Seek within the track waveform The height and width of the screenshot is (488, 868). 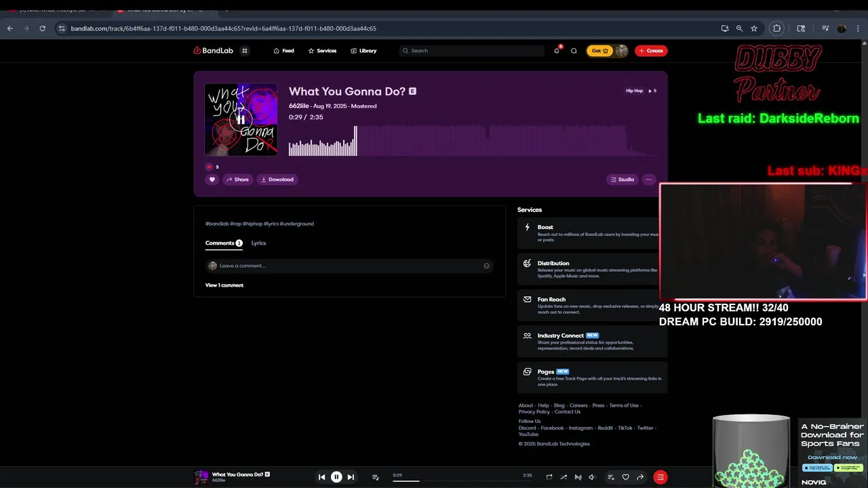(473, 141)
